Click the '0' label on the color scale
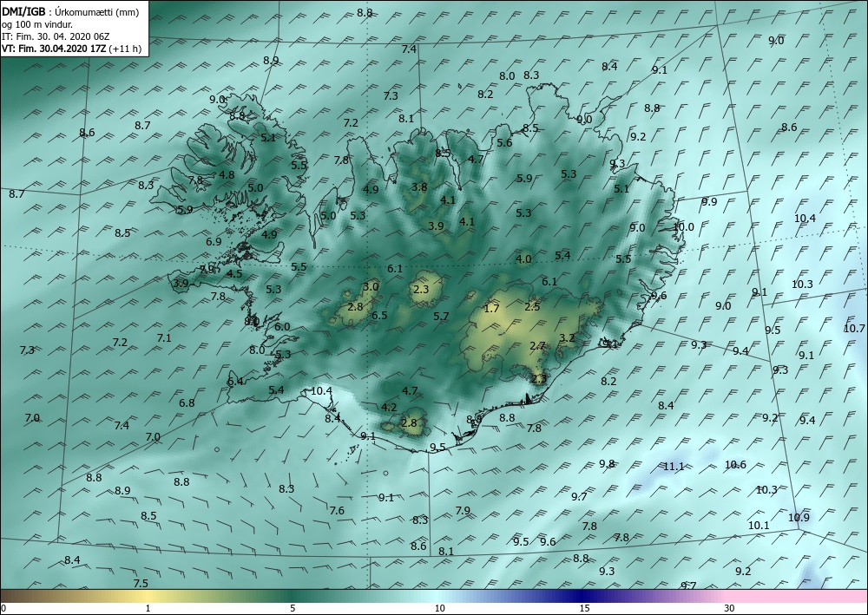This screenshot has height=615, width=868. point(3,609)
